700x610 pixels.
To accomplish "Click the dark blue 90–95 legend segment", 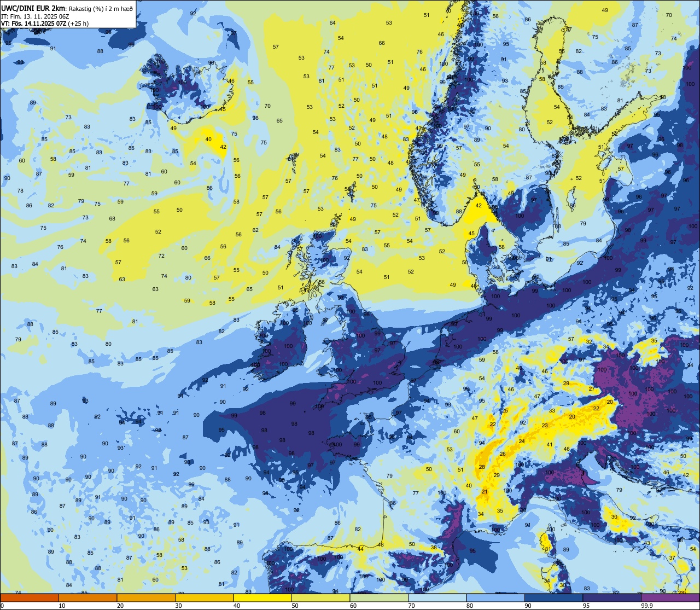I will click(x=553, y=597).
